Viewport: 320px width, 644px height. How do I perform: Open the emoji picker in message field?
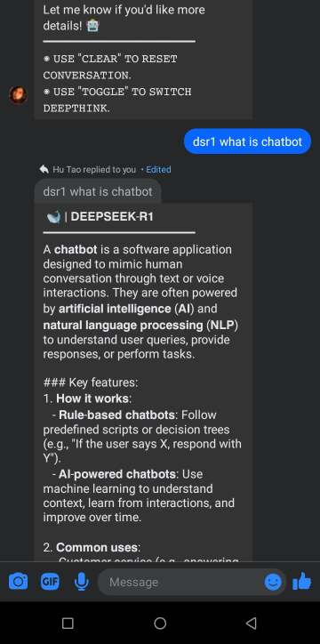(273, 582)
